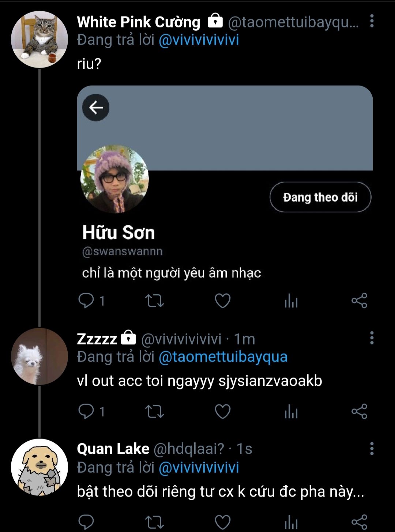Viewport: 395px width, 532px height.
Task: Open Quan Lake's cartoon dog avatar
Action: coord(39,467)
